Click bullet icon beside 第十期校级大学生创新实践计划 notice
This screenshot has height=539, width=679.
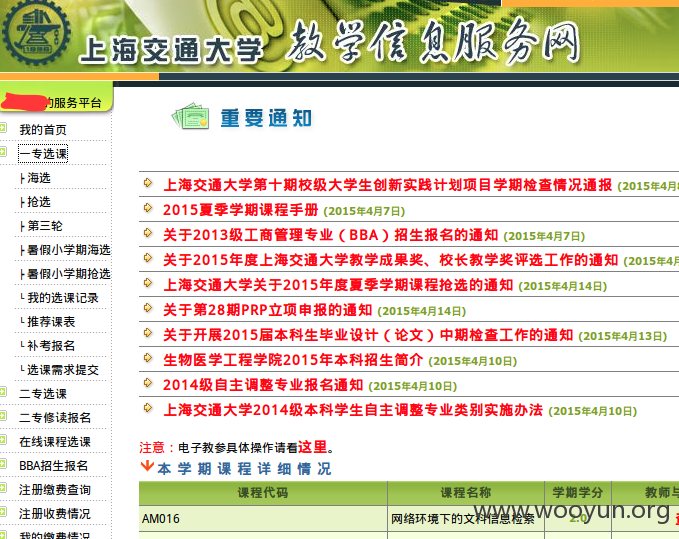click(x=148, y=183)
